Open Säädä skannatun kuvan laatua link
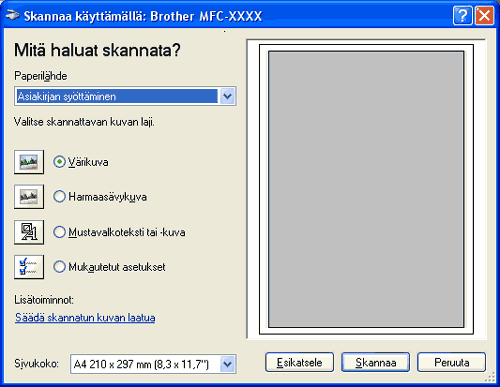 (x=85, y=318)
